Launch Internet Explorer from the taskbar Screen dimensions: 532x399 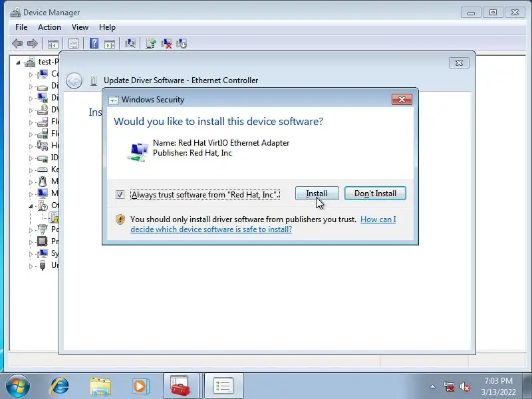[x=60, y=386]
